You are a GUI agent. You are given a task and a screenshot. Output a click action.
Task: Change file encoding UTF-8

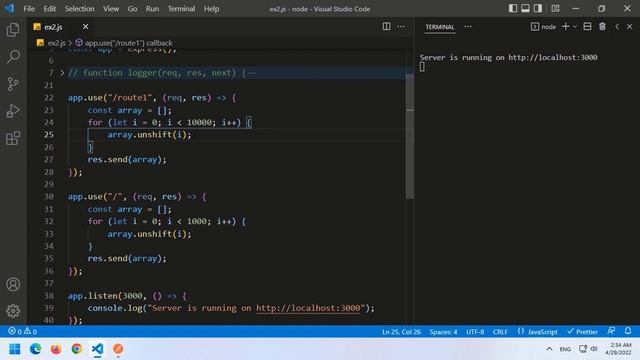(475, 332)
